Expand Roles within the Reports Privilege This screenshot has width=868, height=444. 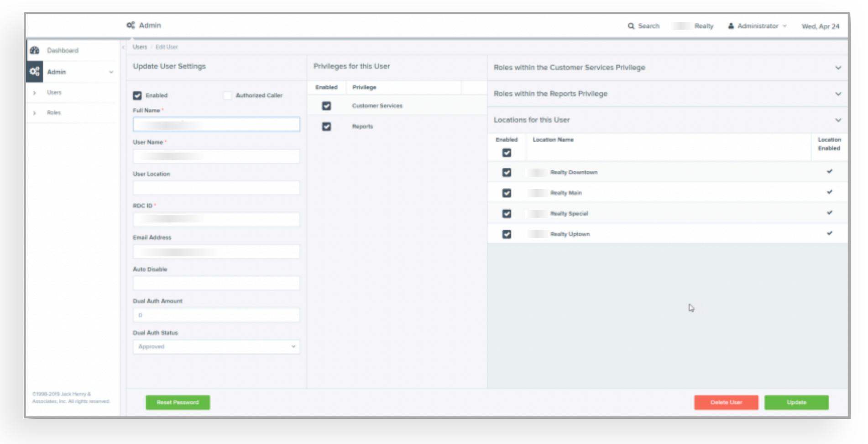838,94
